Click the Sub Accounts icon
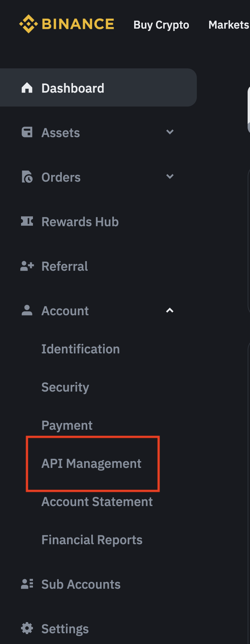This screenshot has width=250, height=644. point(27,584)
